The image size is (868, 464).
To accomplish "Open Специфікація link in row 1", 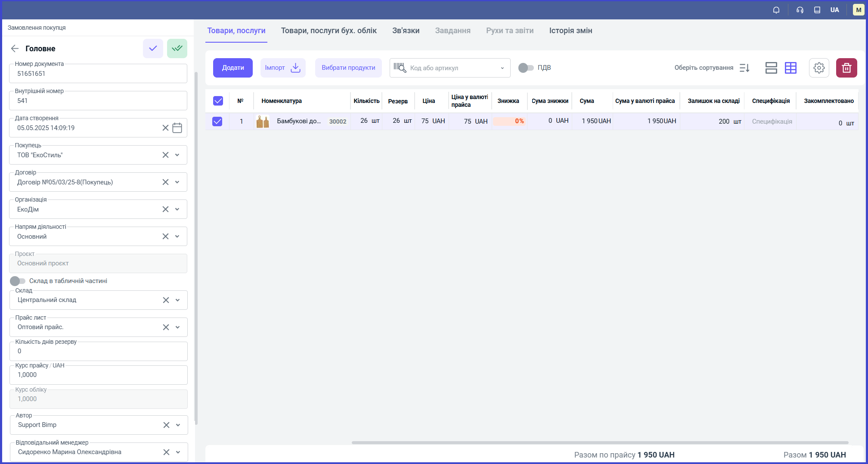I will [772, 121].
